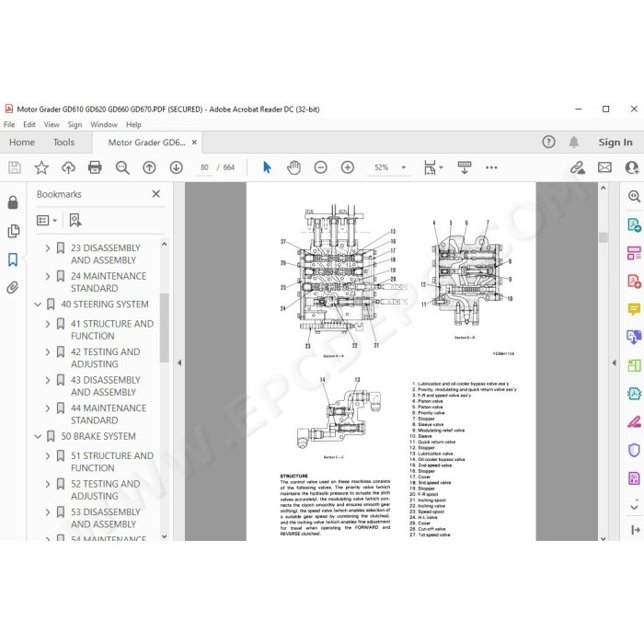Open the Sign menu

tap(75, 124)
